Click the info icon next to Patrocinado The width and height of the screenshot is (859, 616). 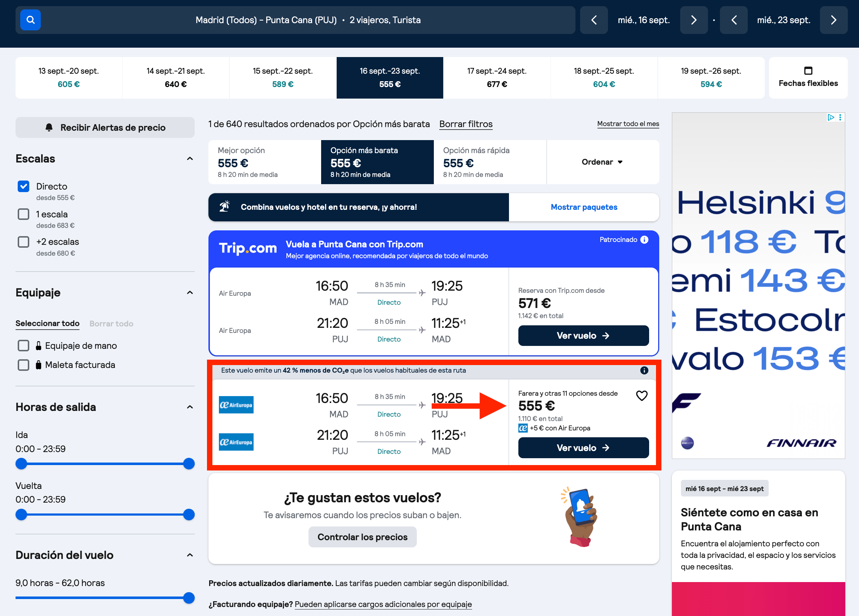point(644,240)
